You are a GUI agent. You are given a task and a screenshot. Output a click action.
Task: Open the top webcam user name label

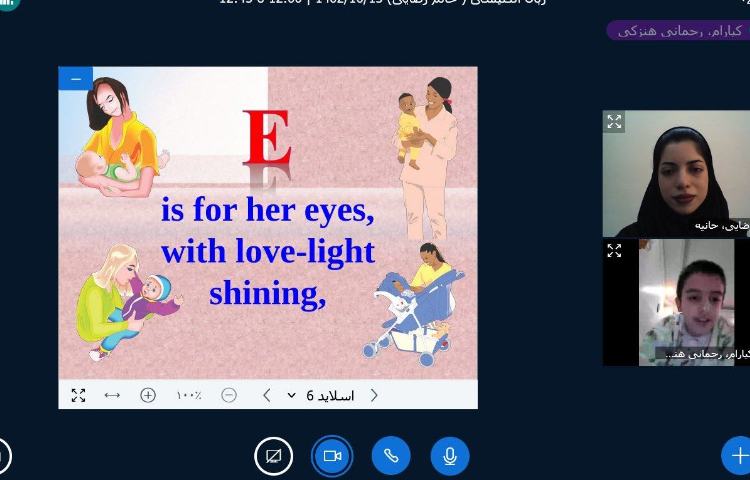point(721,226)
